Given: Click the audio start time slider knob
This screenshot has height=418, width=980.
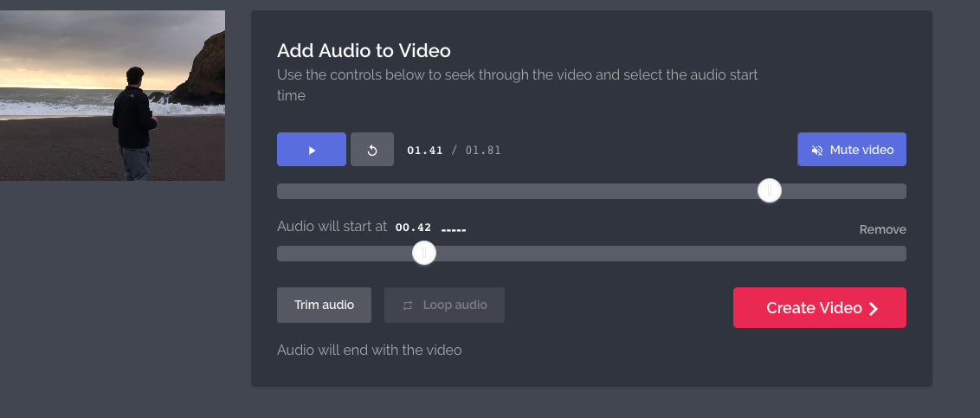Looking at the screenshot, I should coord(423,253).
